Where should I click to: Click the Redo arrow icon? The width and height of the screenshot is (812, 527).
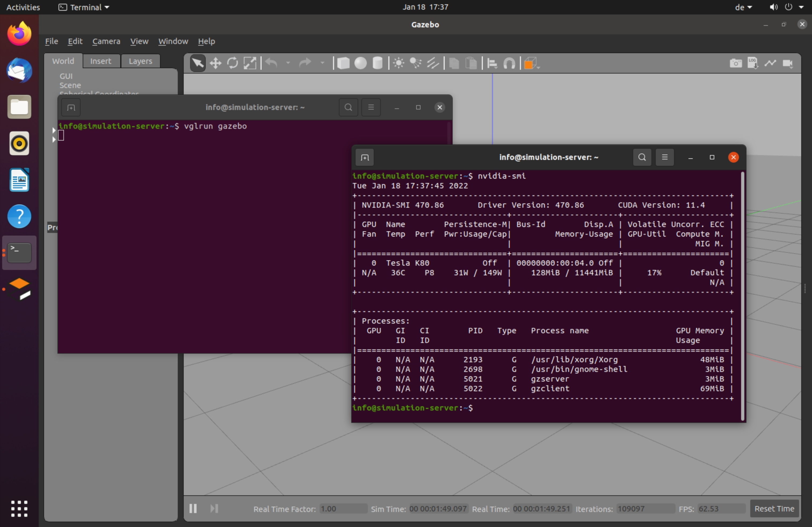coord(305,63)
